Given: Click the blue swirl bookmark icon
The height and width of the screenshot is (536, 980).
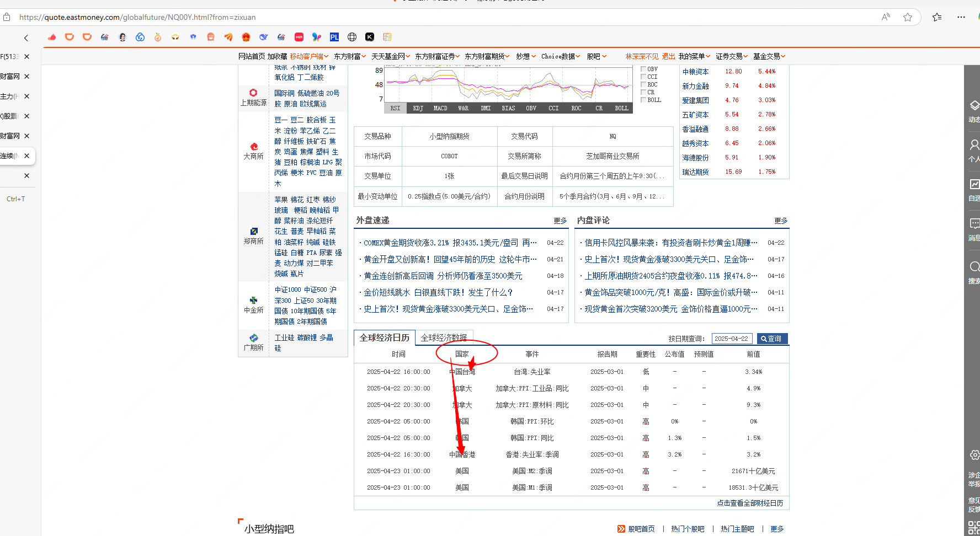Looking at the screenshot, I should (x=140, y=37).
